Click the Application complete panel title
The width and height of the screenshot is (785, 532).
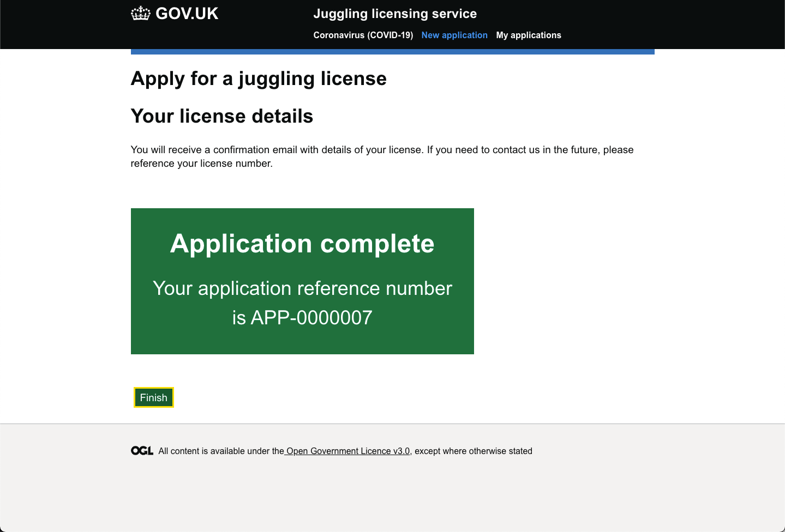coord(302,244)
